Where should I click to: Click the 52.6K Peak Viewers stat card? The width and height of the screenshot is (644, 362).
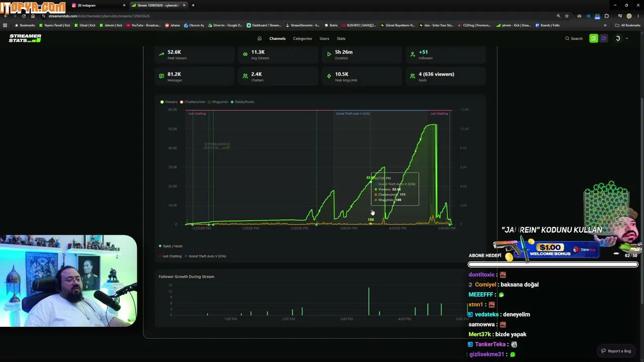tap(193, 55)
